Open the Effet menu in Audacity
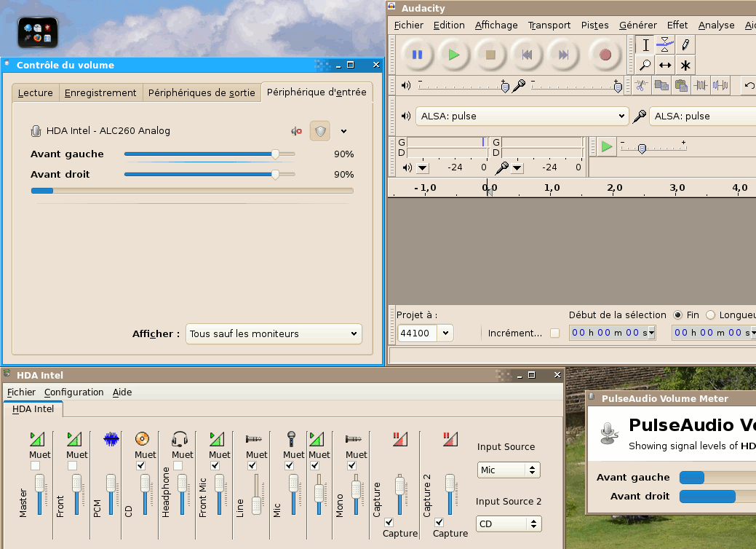756x549 pixels. [x=677, y=25]
